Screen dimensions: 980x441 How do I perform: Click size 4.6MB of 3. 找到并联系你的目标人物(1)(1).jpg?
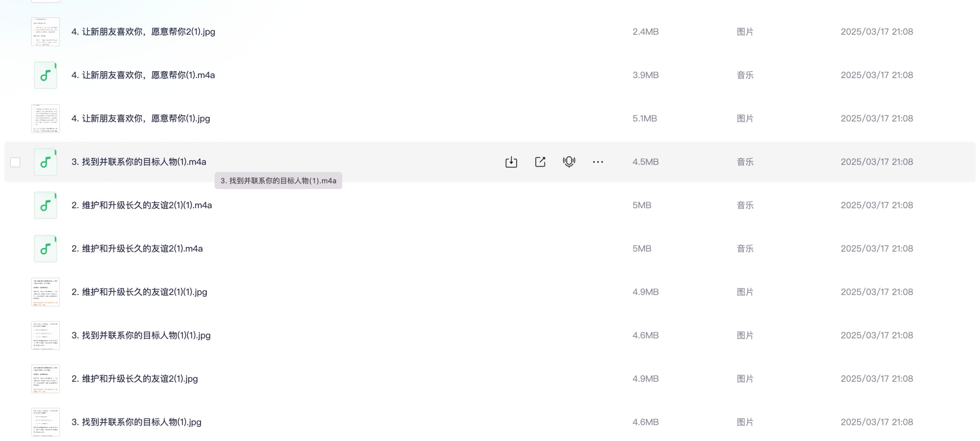coord(645,335)
